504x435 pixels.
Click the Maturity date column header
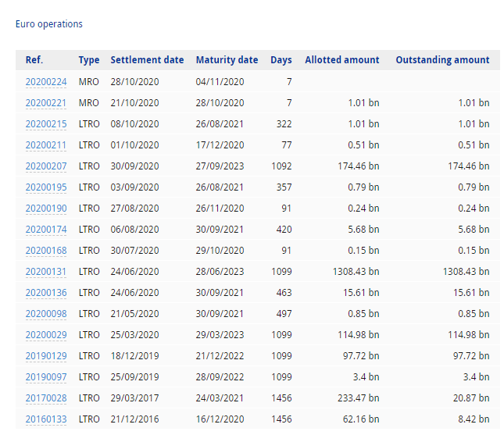[x=227, y=60]
